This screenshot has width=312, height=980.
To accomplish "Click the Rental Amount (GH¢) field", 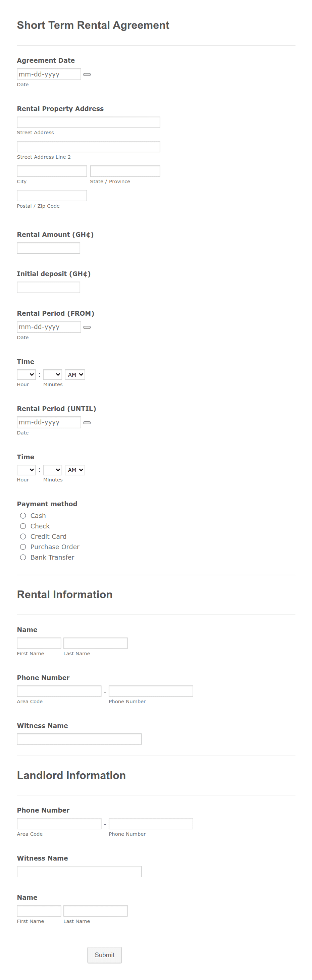I will coord(48,248).
